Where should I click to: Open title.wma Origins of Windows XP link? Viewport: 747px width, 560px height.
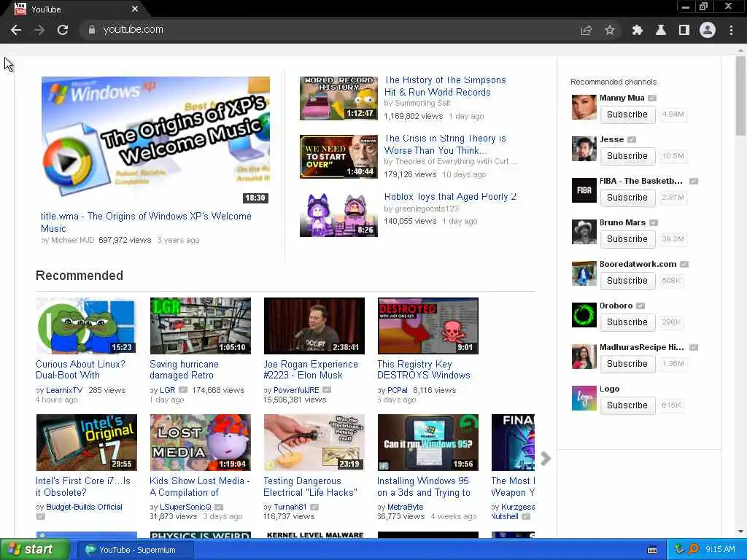click(146, 222)
